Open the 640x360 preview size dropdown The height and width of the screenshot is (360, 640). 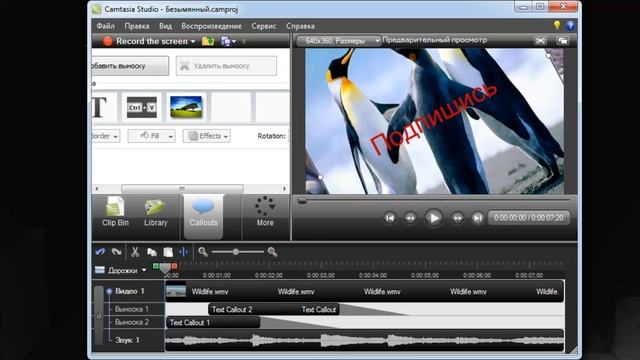(338, 41)
